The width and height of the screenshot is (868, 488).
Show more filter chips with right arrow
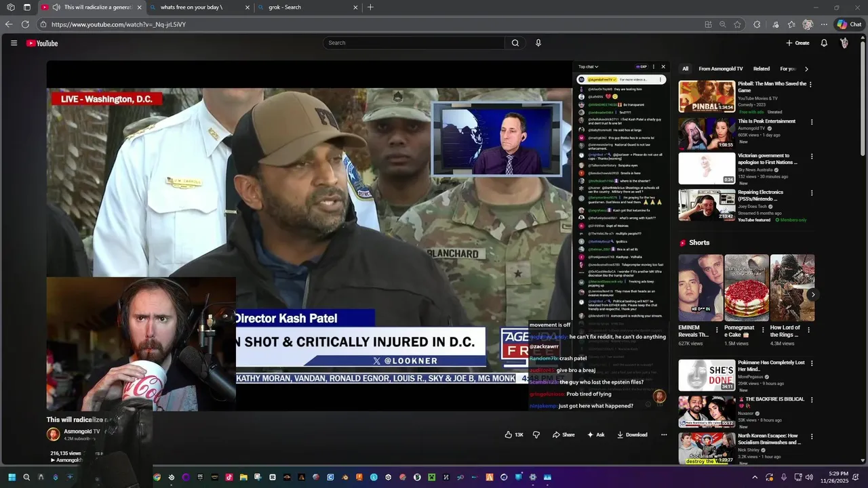(x=806, y=68)
